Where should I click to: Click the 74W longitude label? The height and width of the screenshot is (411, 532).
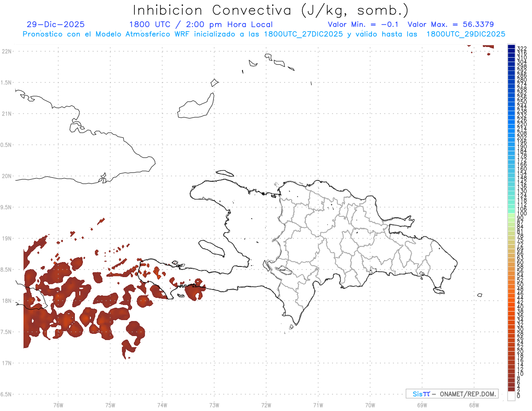click(162, 405)
